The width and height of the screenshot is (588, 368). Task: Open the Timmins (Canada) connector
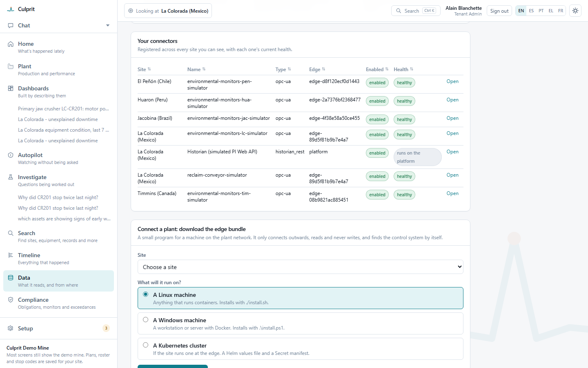coord(452,193)
